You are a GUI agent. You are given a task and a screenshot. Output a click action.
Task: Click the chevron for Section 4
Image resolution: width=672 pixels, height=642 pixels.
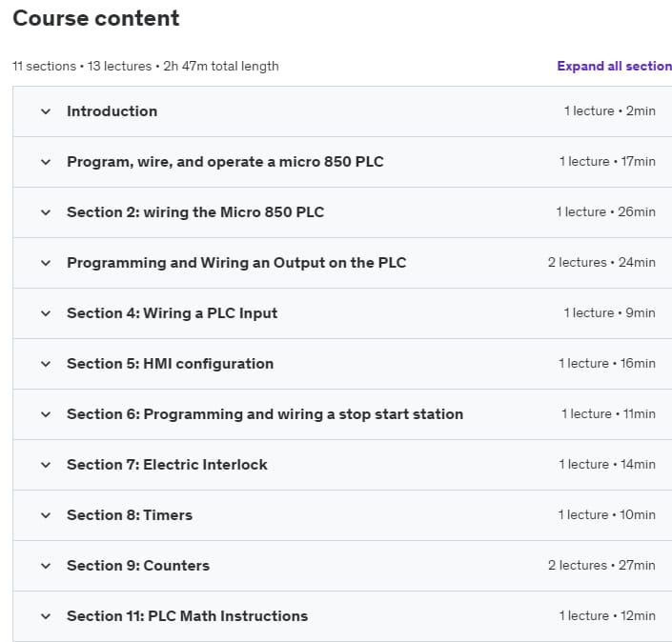pyautogui.click(x=45, y=313)
